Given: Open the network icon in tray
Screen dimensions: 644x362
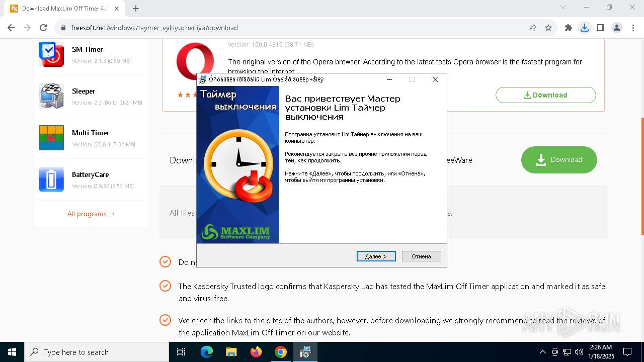Looking at the screenshot, I should point(567,352).
